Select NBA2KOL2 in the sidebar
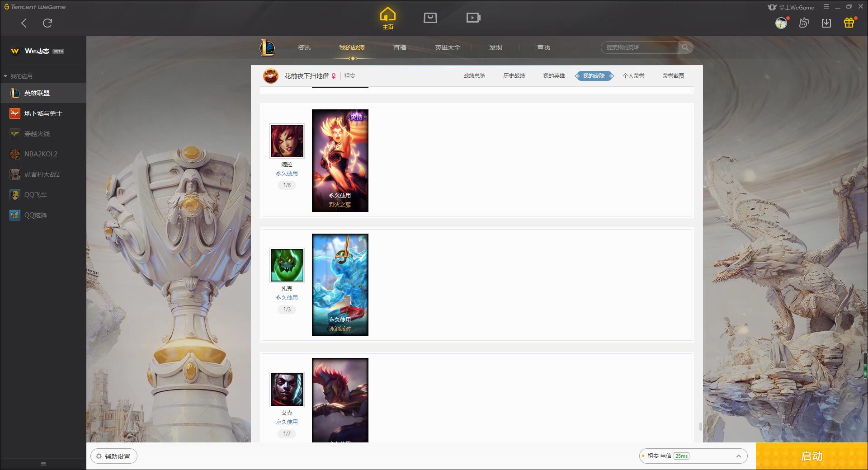Screen dimensions: 868x470 pyautogui.click(x=43, y=154)
